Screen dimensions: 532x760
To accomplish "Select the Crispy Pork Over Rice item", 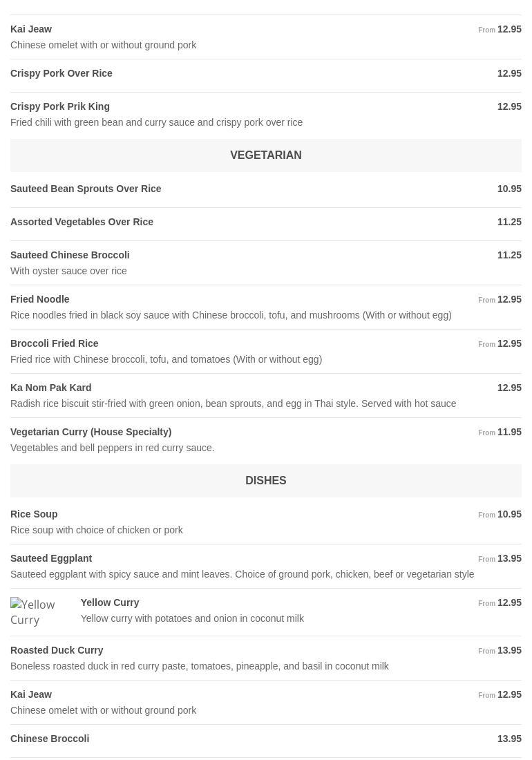I will [61, 73].
